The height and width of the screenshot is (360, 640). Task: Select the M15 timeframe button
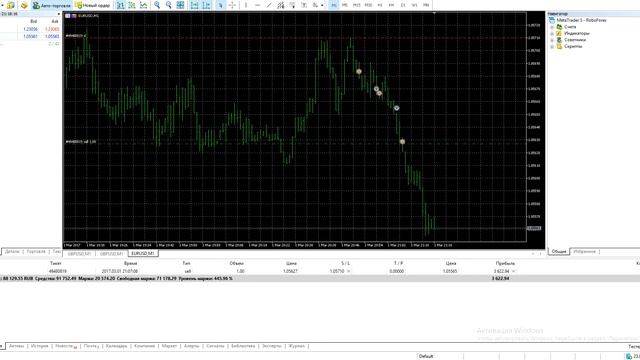357,5
